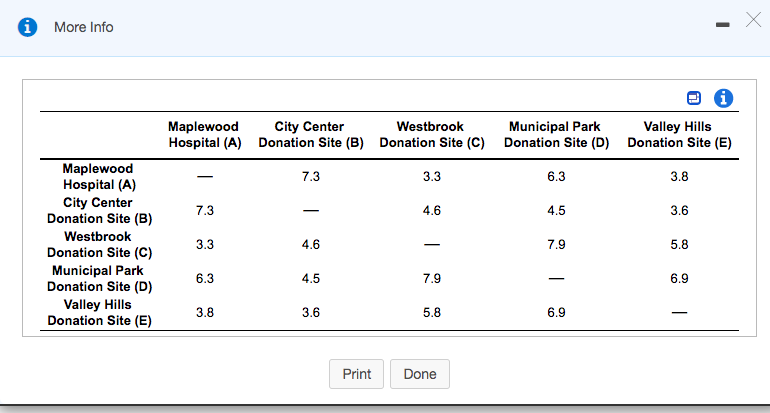Click the 3.6 cell in the Valley Hills row
Viewport: 770px width, 413px height.
[311, 312]
